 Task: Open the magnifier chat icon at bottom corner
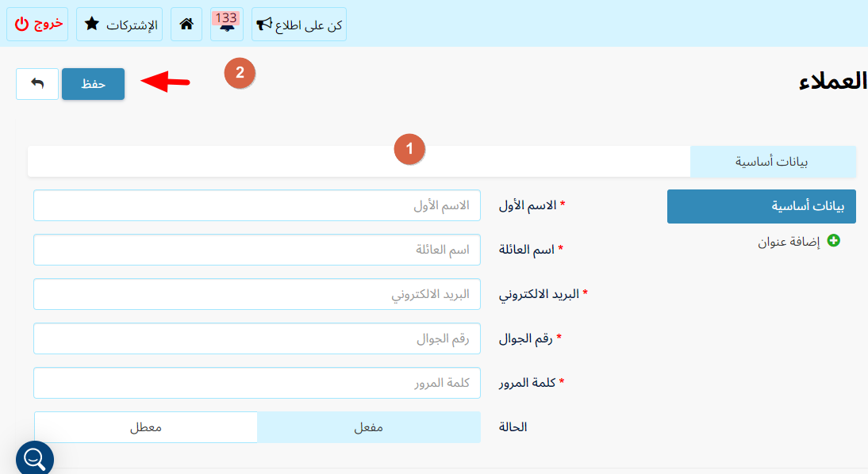pos(34,458)
